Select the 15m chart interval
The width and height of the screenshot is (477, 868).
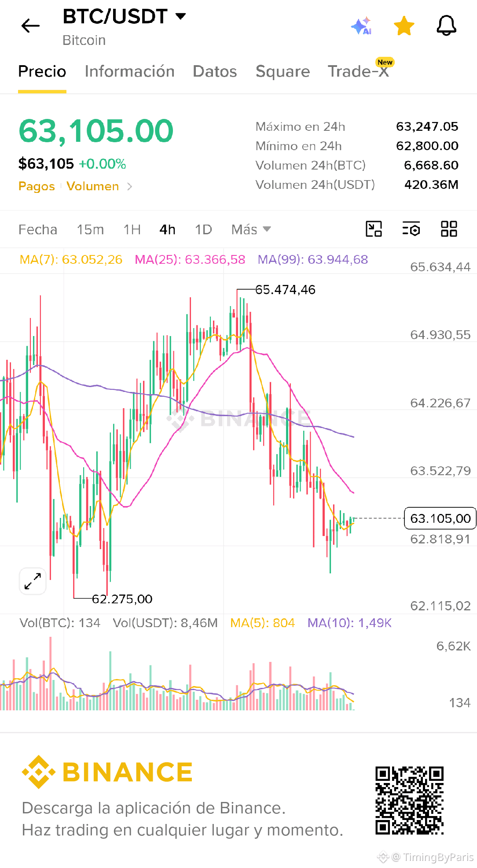coord(90,229)
